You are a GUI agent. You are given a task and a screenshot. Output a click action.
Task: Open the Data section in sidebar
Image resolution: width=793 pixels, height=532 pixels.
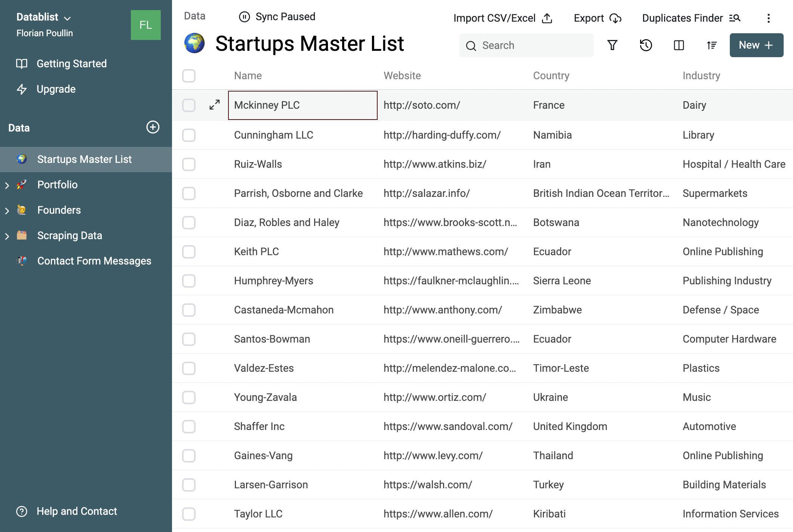[18, 128]
